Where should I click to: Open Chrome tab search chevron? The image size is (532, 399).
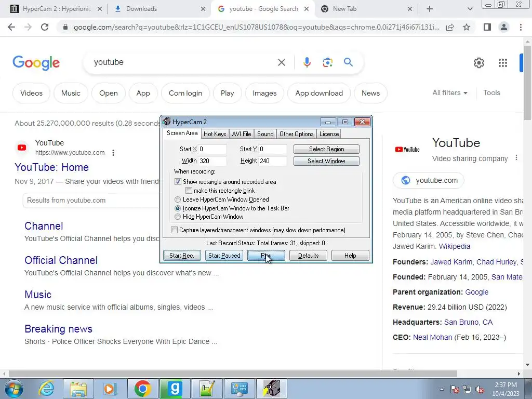[470, 9]
